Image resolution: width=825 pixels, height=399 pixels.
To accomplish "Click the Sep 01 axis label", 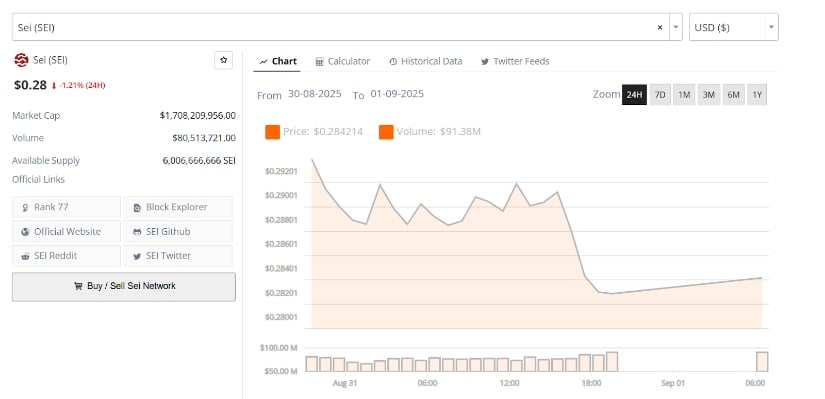I will point(673,383).
